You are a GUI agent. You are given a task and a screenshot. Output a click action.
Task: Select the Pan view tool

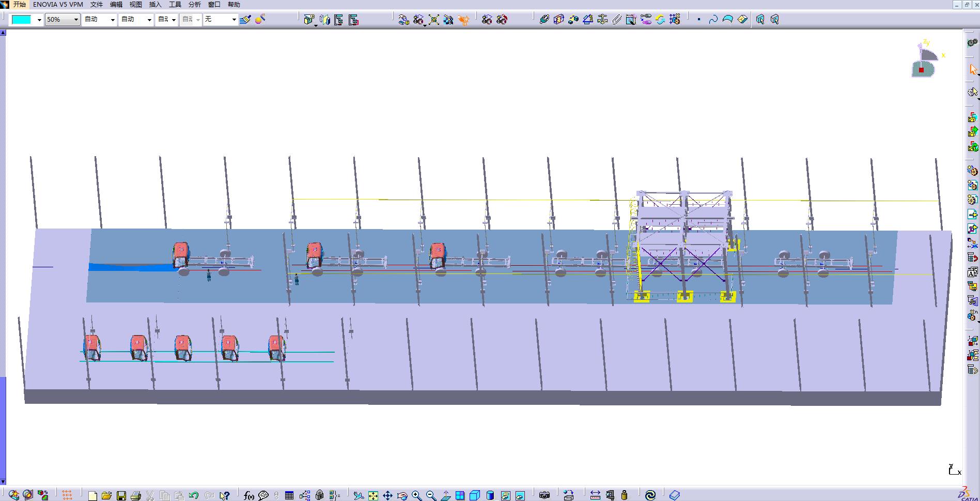[x=387, y=495]
